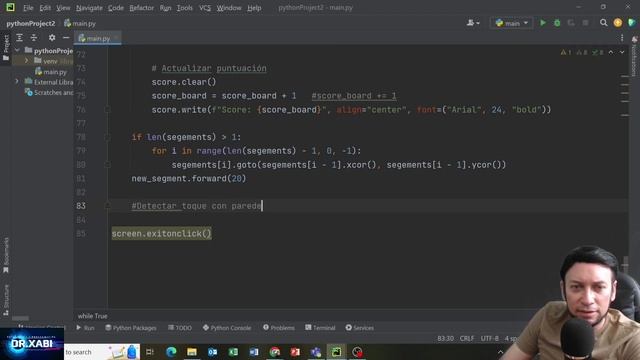Screen dimensions: 640x360
Task: Click main.py breadcrumb in navigation bar
Action: [x=80, y=24]
